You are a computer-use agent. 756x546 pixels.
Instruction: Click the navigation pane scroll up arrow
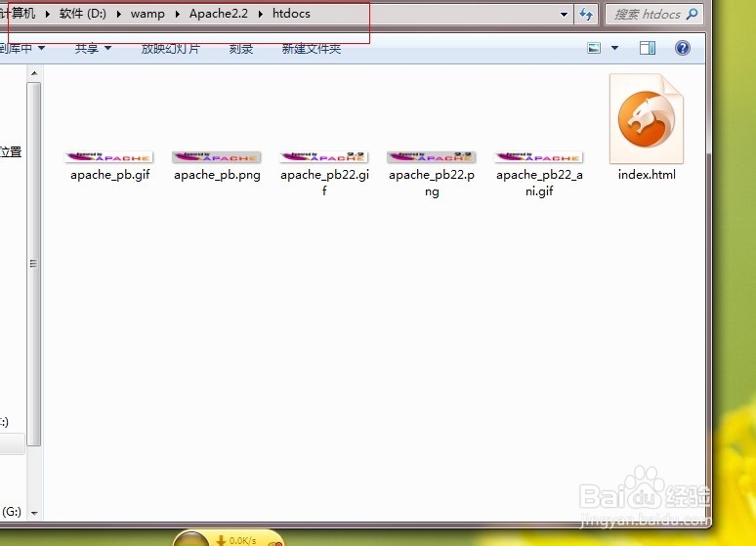coord(34,73)
